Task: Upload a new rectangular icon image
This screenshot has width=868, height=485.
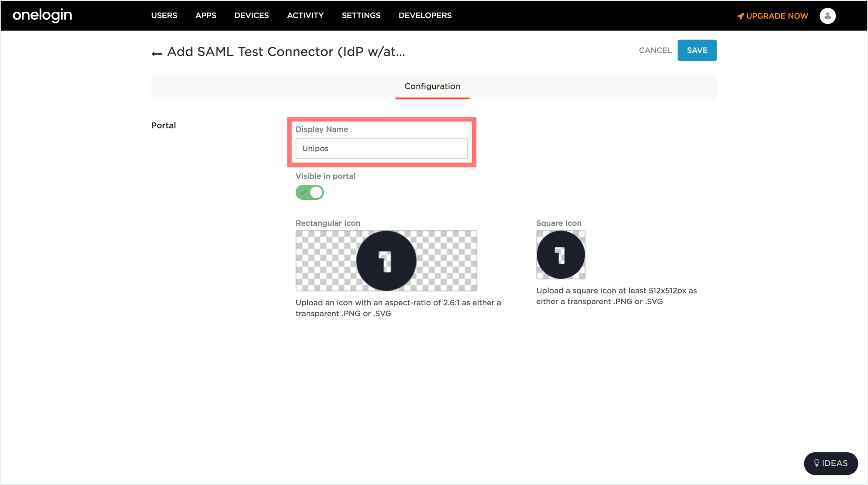Action: (x=386, y=261)
